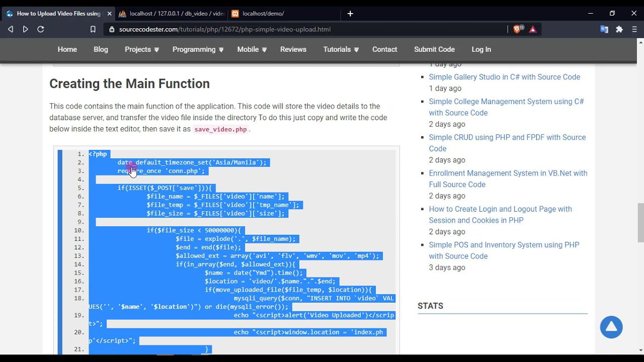The image size is (644, 362).
Task: Click the Log In navigation link
Action: click(481, 49)
